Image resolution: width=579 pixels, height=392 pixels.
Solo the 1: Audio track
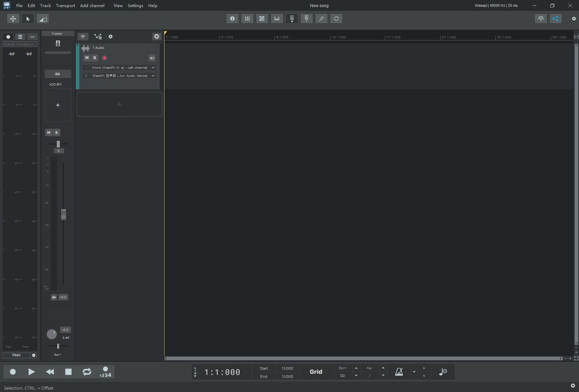(x=94, y=58)
